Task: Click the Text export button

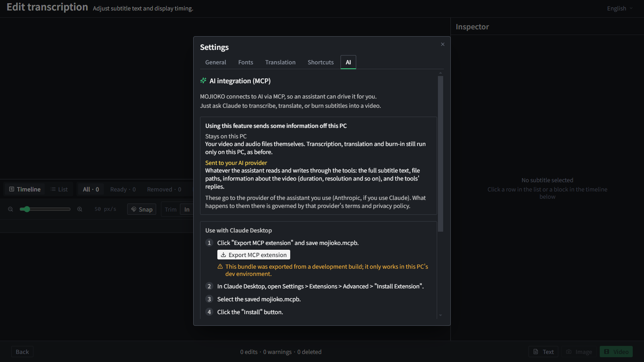Action: tap(543, 352)
